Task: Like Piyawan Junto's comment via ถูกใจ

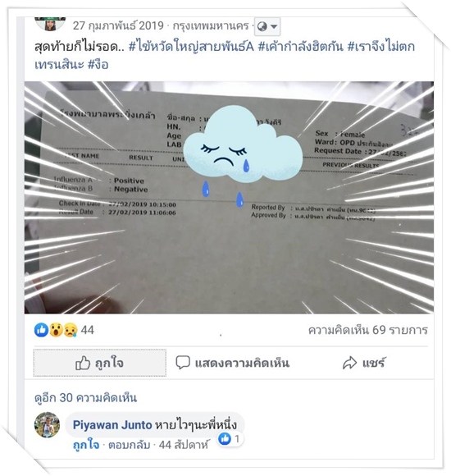Action: point(86,445)
